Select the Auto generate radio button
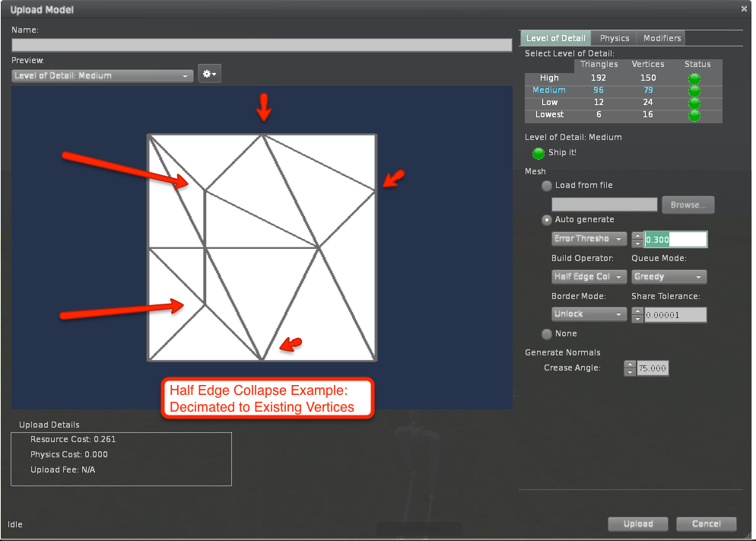 (546, 220)
